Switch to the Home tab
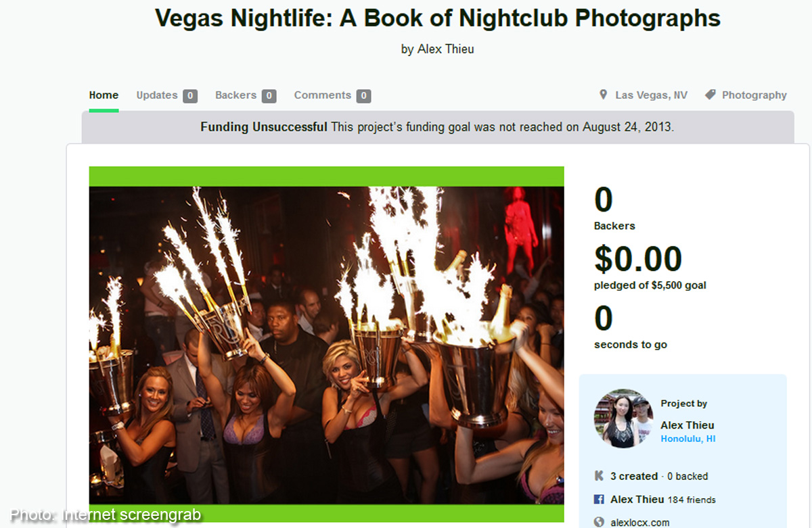This screenshot has height=528, width=812. point(104,95)
